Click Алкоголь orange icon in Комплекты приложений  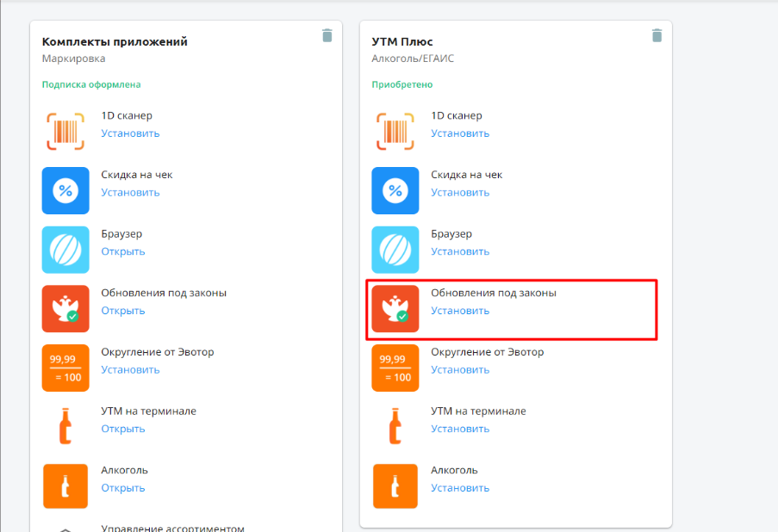tap(65, 486)
